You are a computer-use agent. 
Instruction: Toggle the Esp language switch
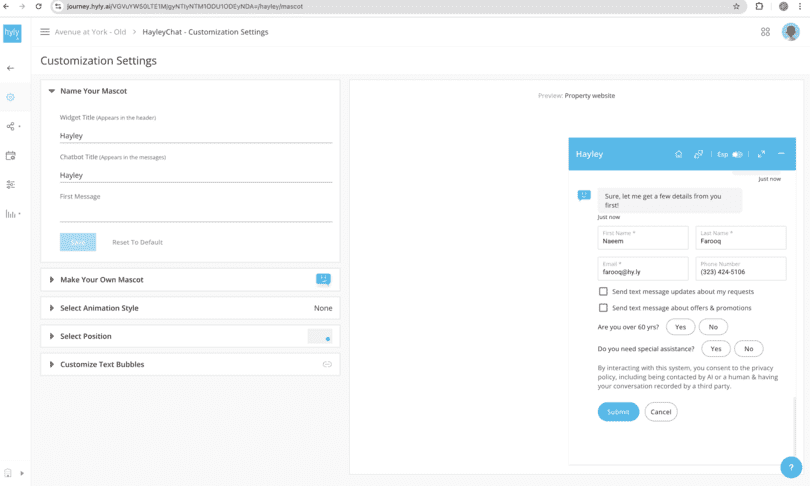pos(737,154)
